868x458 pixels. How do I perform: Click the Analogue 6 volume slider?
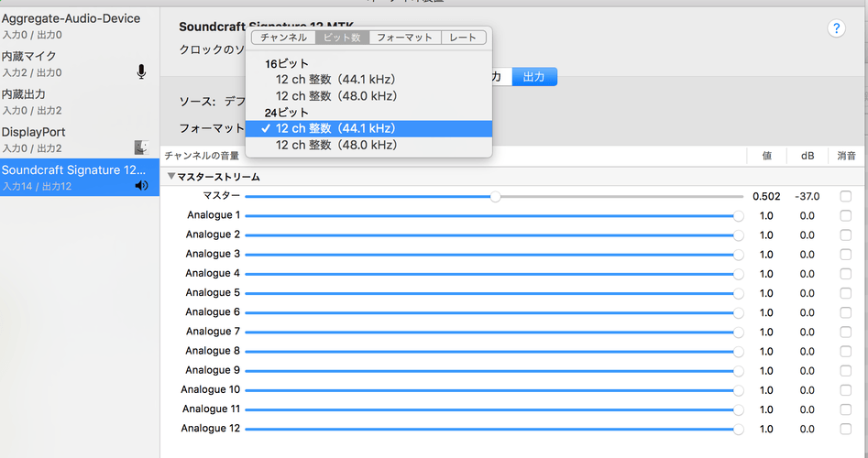coord(494,312)
